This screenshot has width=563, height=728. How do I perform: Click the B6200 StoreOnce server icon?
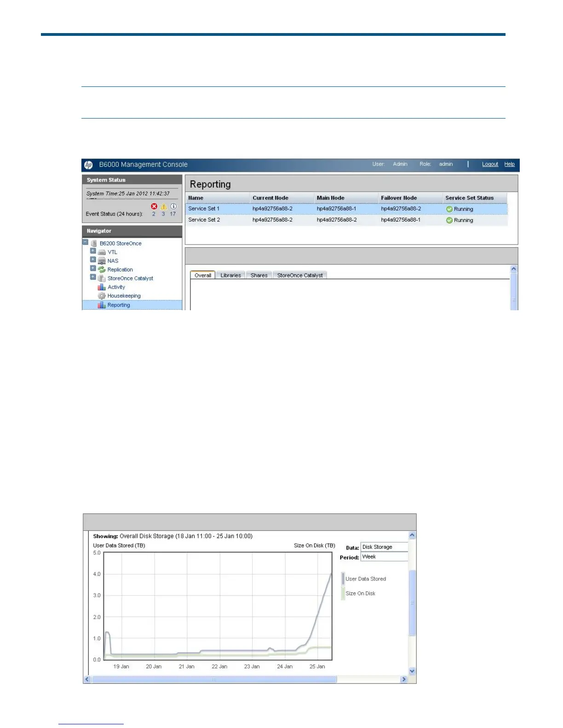94,244
